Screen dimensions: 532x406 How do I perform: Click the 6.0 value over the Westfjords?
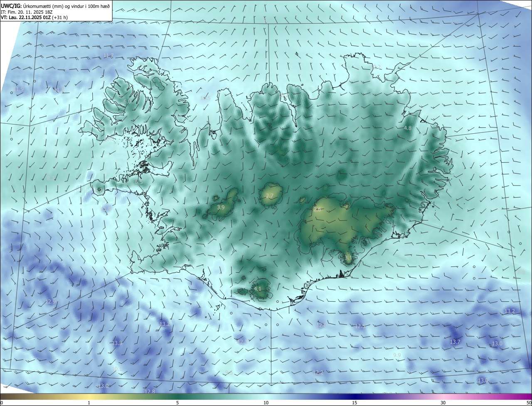pyautogui.click(x=128, y=101)
